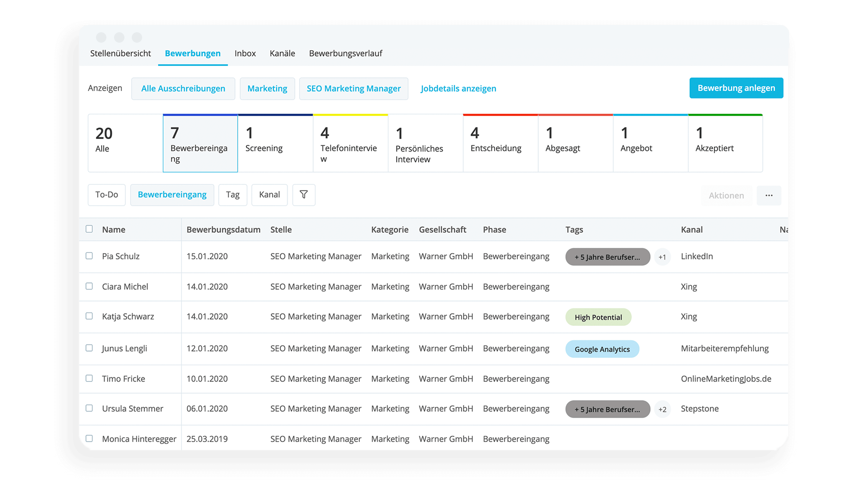Switch to the Kanäle tab
This screenshot has height=484, width=868.
(282, 53)
